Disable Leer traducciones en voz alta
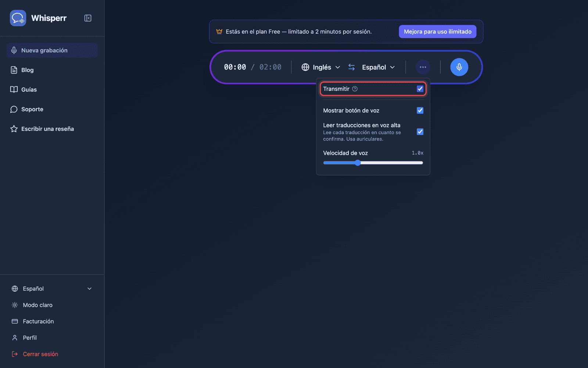This screenshot has width=588, height=368. 420,132
